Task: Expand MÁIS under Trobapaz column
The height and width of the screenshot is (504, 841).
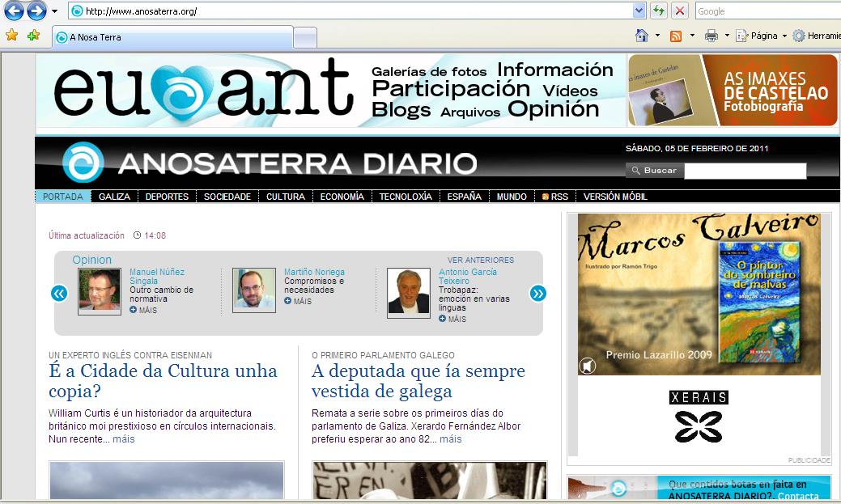Action: click(452, 319)
